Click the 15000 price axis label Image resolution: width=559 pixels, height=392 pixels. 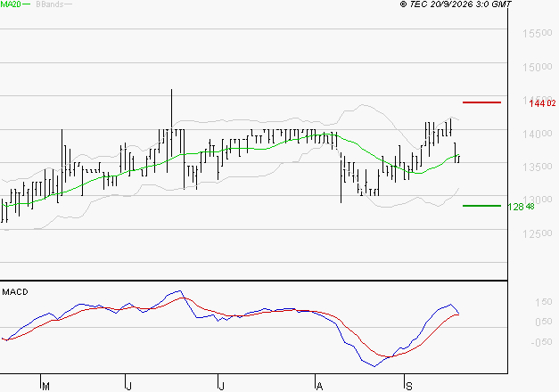(538, 67)
